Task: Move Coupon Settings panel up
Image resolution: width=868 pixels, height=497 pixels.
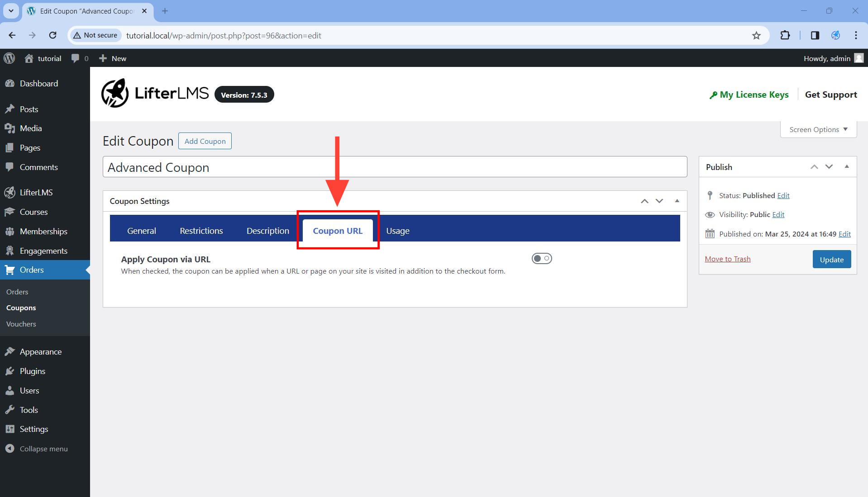Action: [644, 201]
